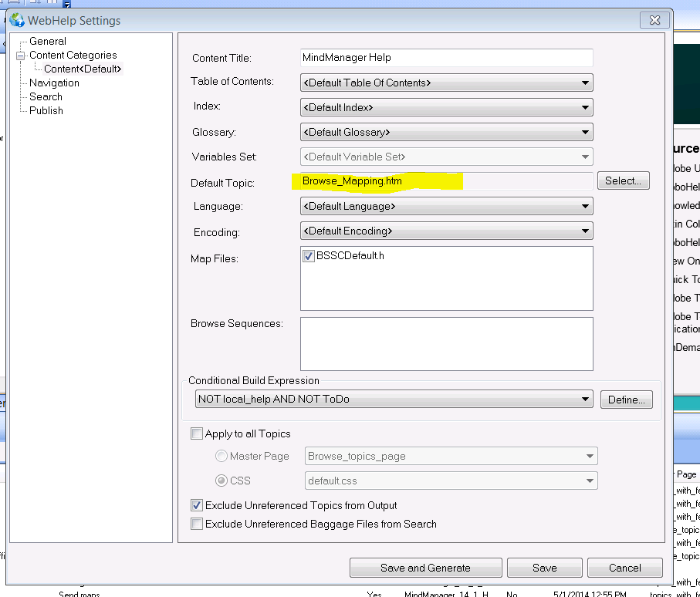700x597 pixels.
Task: Click the Define button
Action: pyautogui.click(x=627, y=400)
